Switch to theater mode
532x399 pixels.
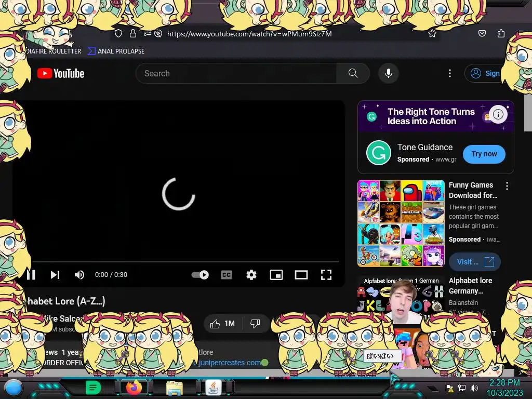click(301, 274)
